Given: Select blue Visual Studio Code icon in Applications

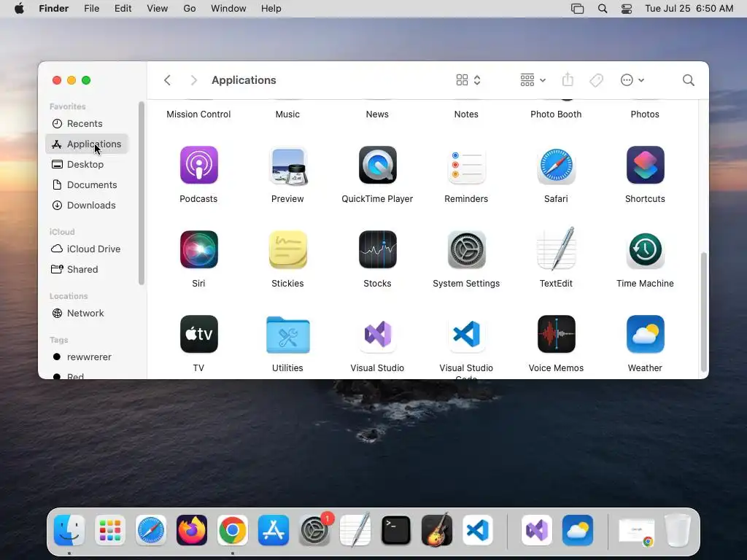Looking at the screenshot, I should [466, 334].
